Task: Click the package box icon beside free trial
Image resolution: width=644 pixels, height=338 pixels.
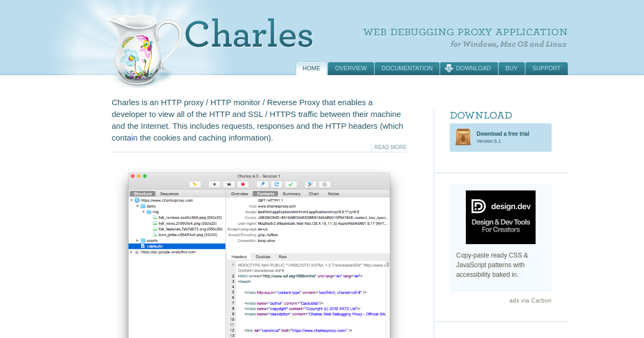Action: [463, 137]
